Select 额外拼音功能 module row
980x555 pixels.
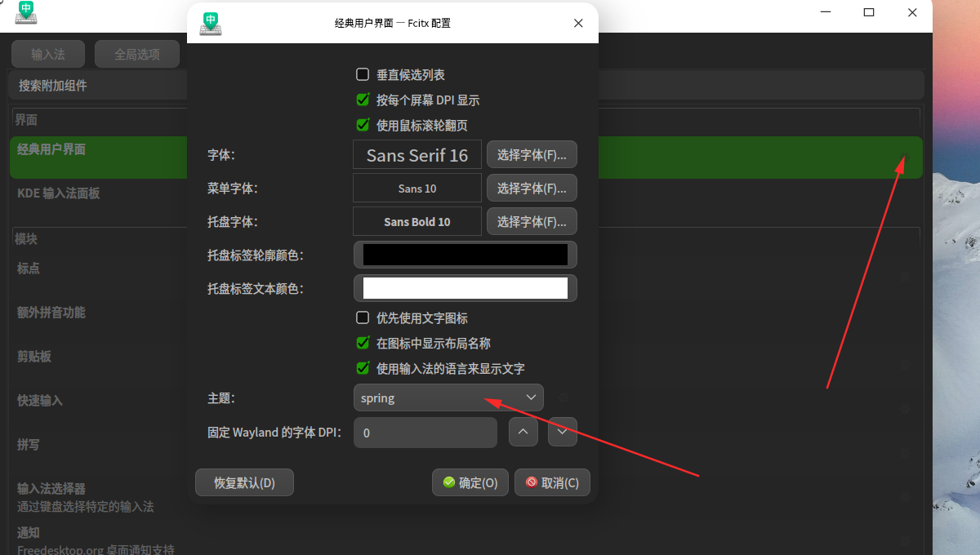coord(466,321)
